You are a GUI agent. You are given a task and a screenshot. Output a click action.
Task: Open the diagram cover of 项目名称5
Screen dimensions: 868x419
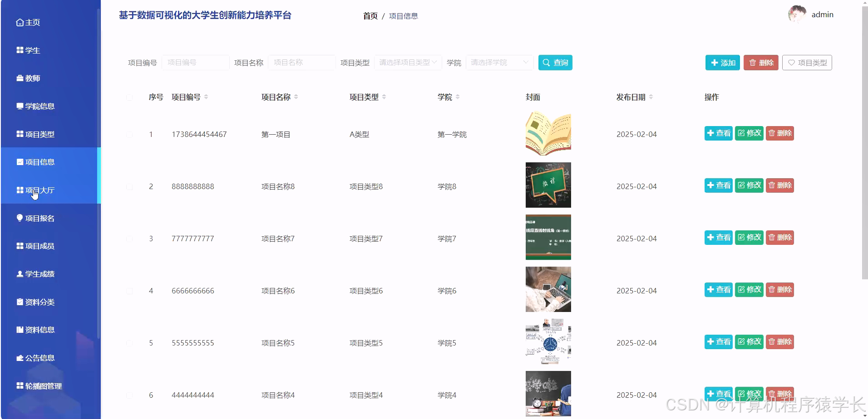(548, 341)
